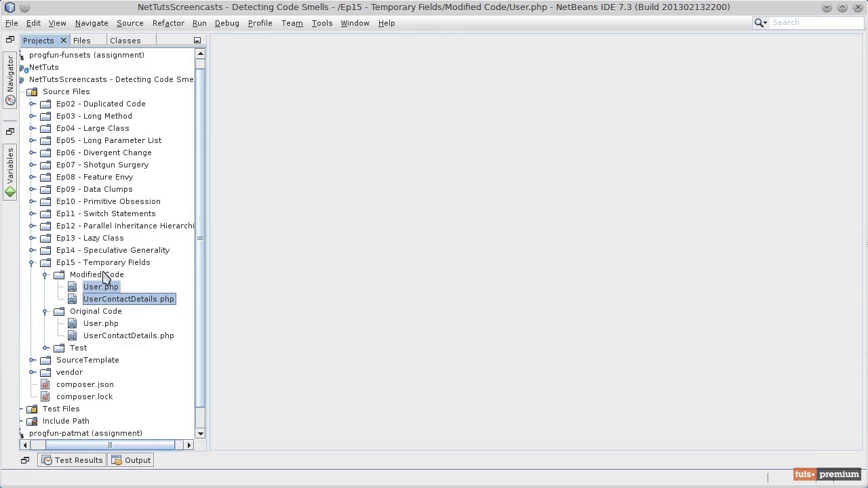Screen dimensions: 868x488
Task: Minimize the Projects panel group
Action: point(197,41)
